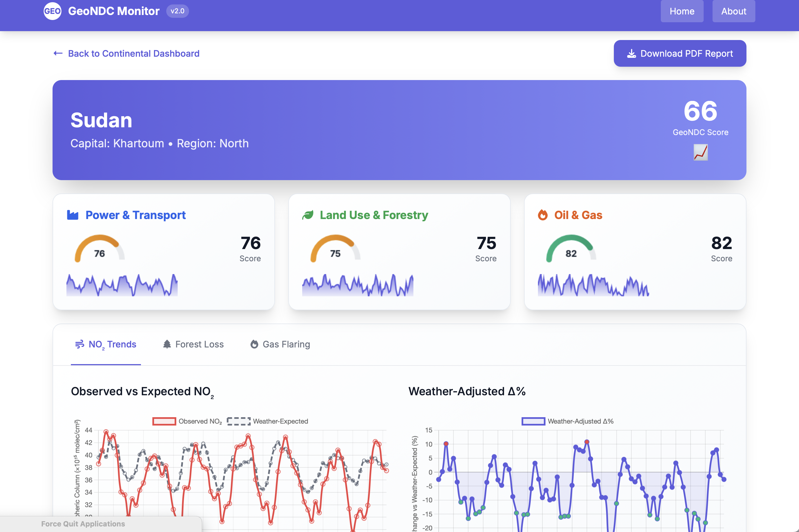Go Back to Continental Dashboard
799x532 pixels.
click(x=126, y=54)
